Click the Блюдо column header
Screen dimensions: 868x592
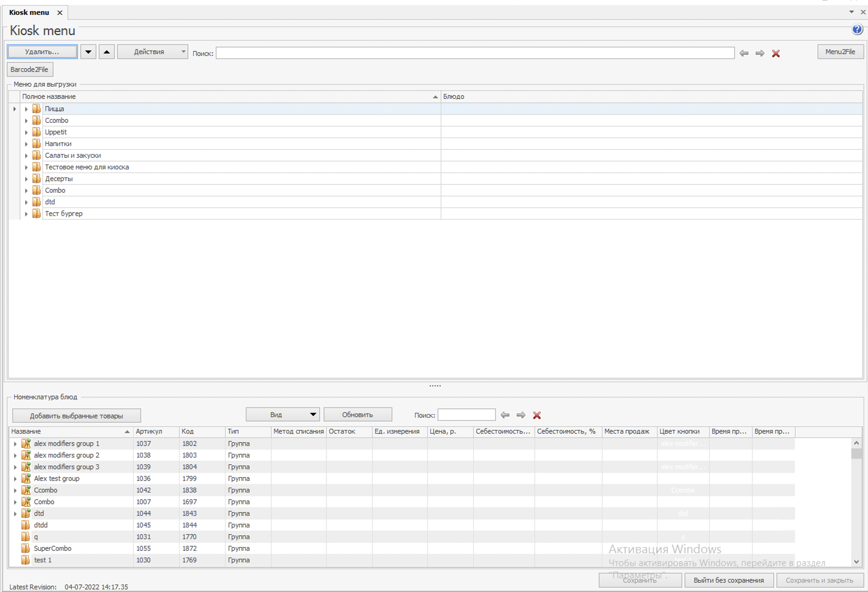(651, 96)
